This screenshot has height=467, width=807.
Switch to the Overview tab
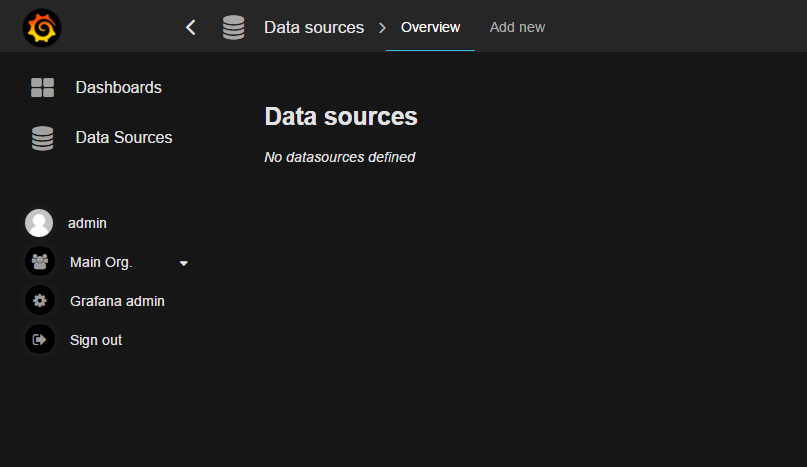430,27
